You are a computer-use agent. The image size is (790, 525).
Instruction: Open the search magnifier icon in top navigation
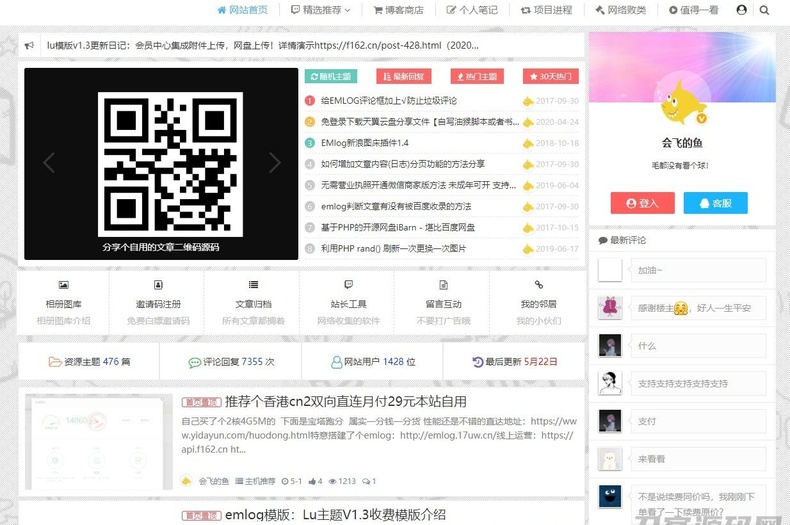(x=765, y=10)
